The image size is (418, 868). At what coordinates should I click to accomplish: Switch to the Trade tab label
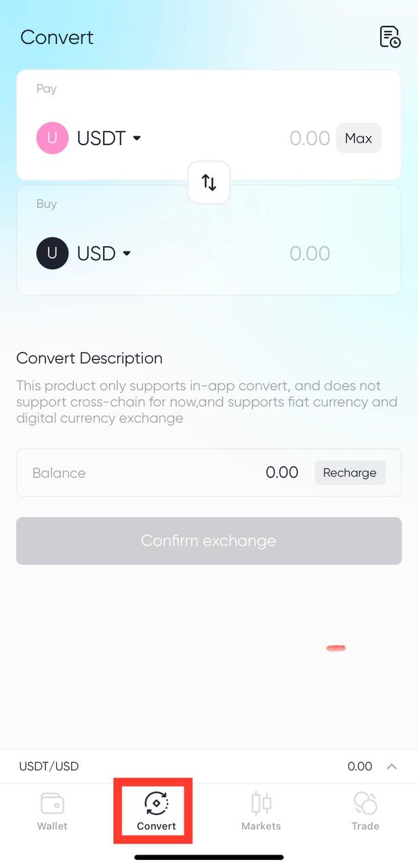click(365, 826)
